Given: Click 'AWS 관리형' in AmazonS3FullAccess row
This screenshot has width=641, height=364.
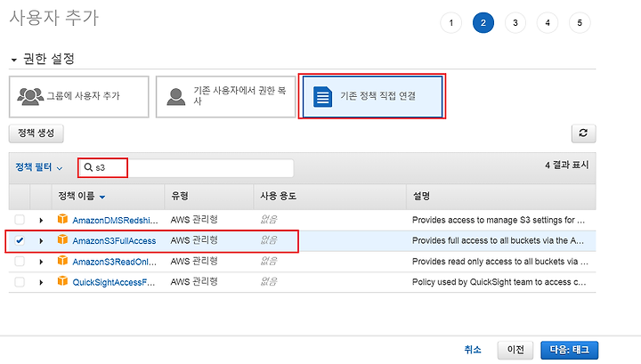Looking at the screenshot, I should point(194,240).
